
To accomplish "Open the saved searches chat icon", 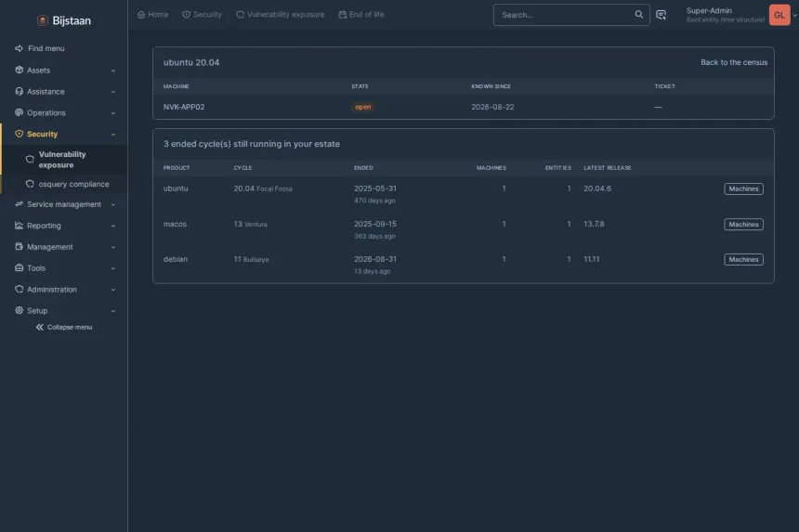I will pyautogui.click(x=661, y=15).
